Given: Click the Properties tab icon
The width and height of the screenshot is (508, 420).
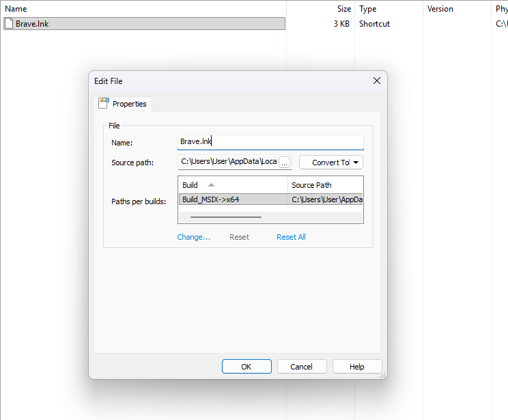Looking at the screenshot, I should [x=103, y=103].
